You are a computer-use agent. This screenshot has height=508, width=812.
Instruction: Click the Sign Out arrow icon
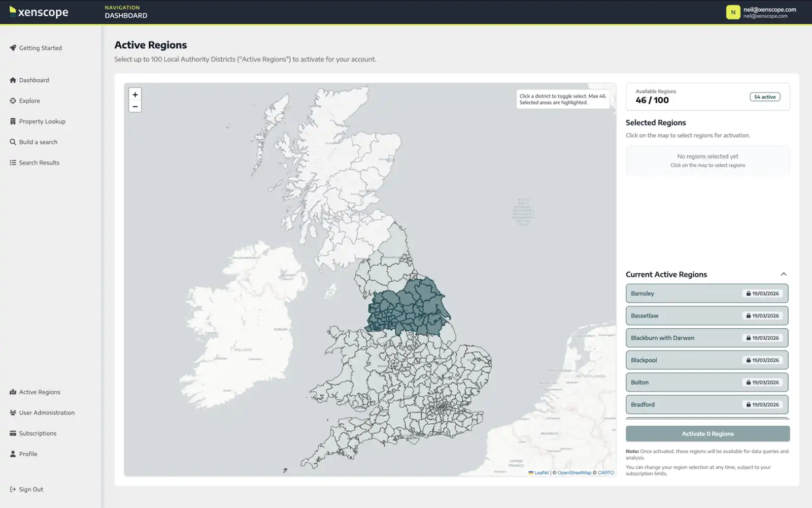tap(13, 489)
